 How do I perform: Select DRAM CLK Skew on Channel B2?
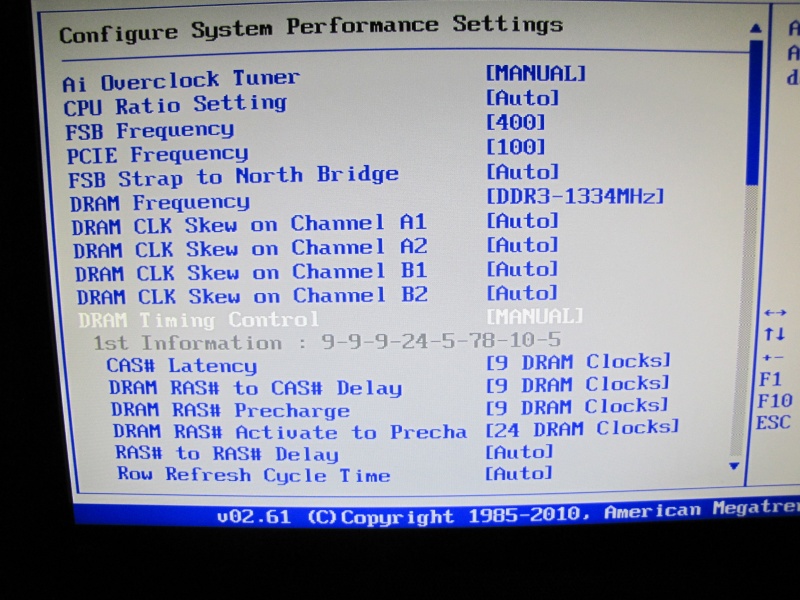[x=252, y=295]
